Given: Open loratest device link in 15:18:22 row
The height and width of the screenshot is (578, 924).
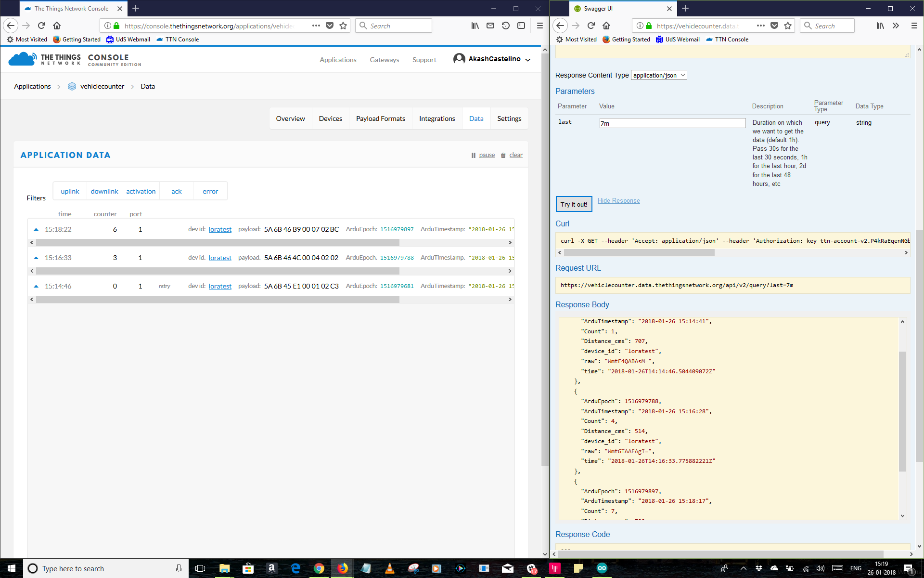Looking at the screenshot, I should [x=220, y=229].
